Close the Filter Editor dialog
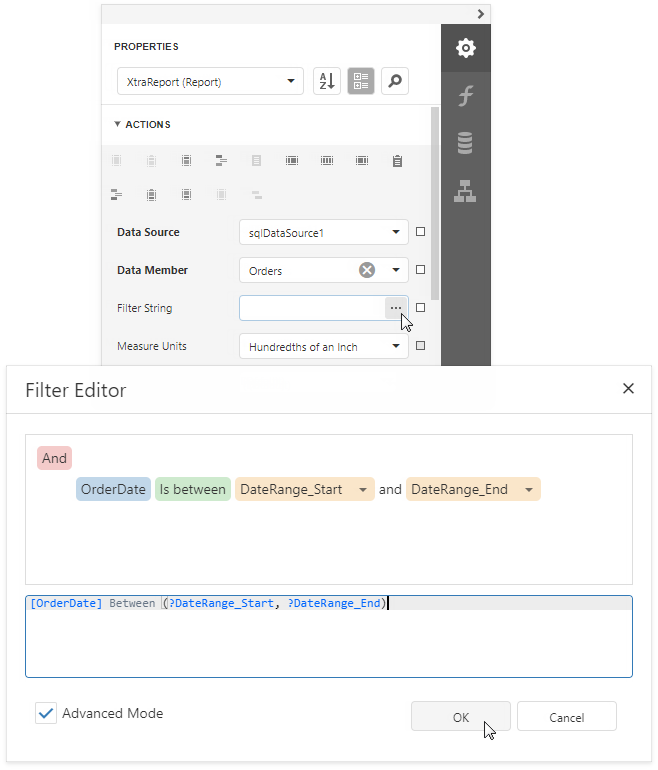 click(628, 389)
